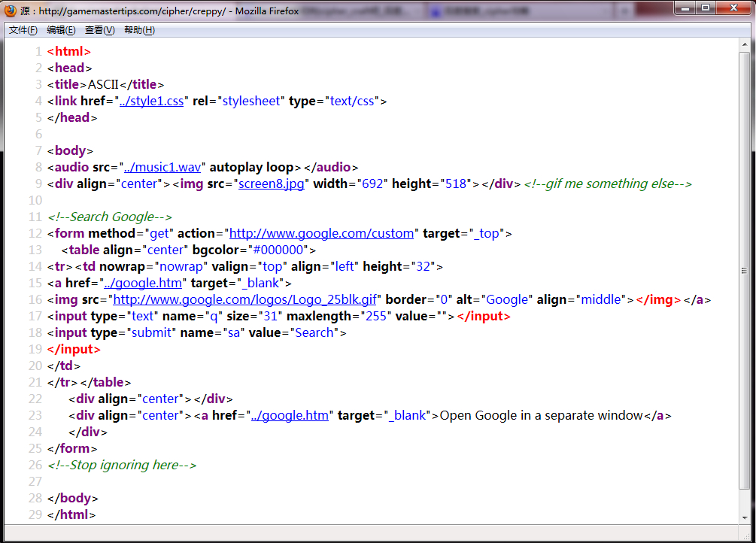Click the "255" maxlength value

pos(376,317)
